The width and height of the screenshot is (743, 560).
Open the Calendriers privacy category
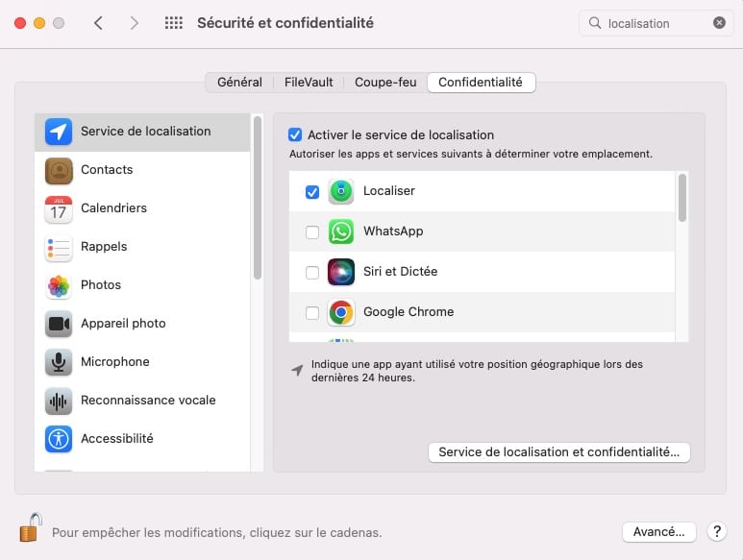click(x=142, y=208)
